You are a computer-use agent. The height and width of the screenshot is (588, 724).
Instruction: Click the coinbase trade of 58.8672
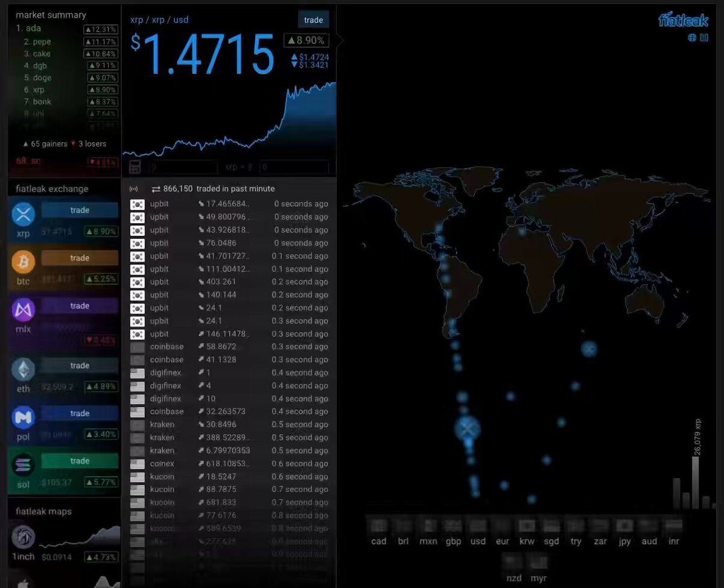(x=229, y=347)
